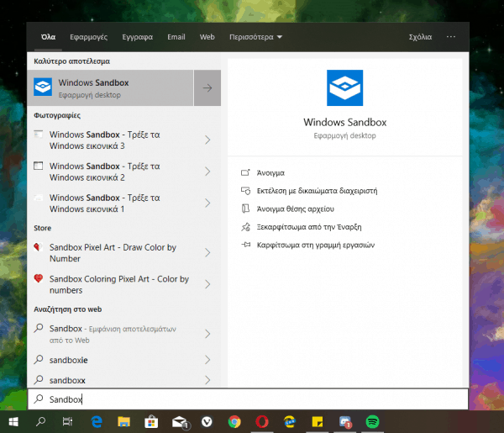Screen dimensions: 504x433
Task: Expand arrow for Windows εικονικά 1 photo
Action: pos(207,203)
